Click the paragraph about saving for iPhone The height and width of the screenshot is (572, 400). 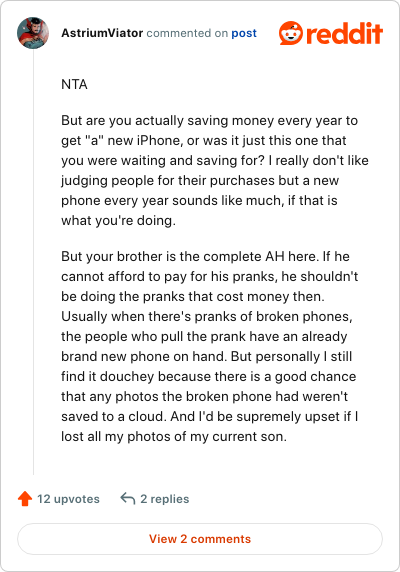[x=215, y=170]
